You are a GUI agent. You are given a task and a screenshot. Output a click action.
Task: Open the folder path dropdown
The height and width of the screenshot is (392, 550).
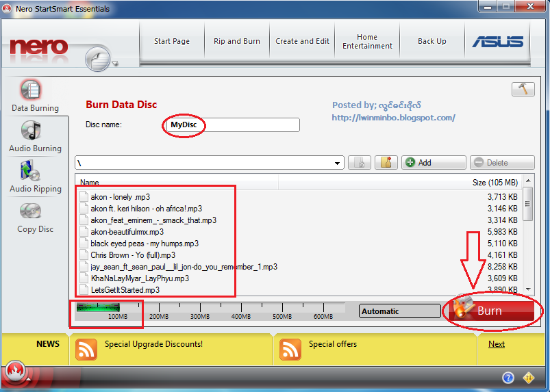(x=337, y=163)
